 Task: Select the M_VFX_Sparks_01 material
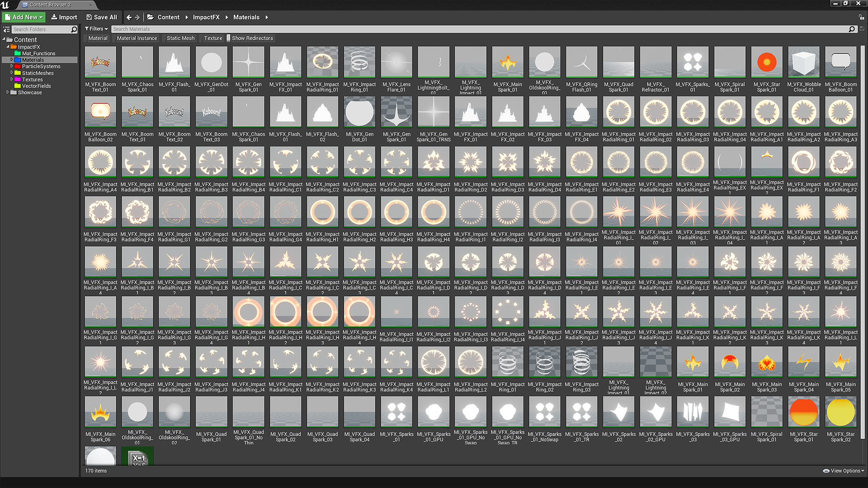pyautogui.click(x=693, y=69)
